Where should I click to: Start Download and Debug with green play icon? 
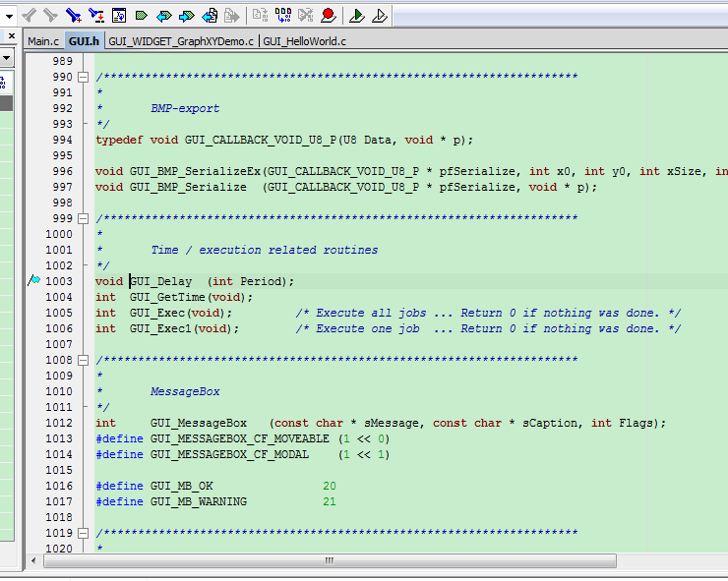click(x=356, y=16)
